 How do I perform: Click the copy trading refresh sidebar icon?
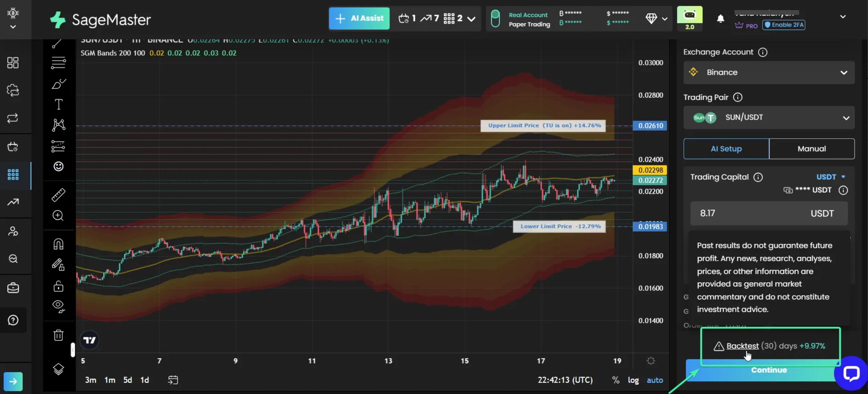tap(13, 90)
